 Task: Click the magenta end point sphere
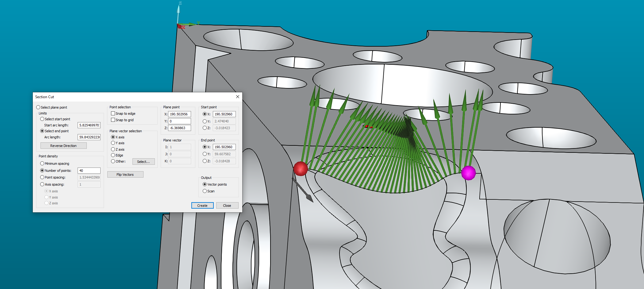tap(469, 173)
